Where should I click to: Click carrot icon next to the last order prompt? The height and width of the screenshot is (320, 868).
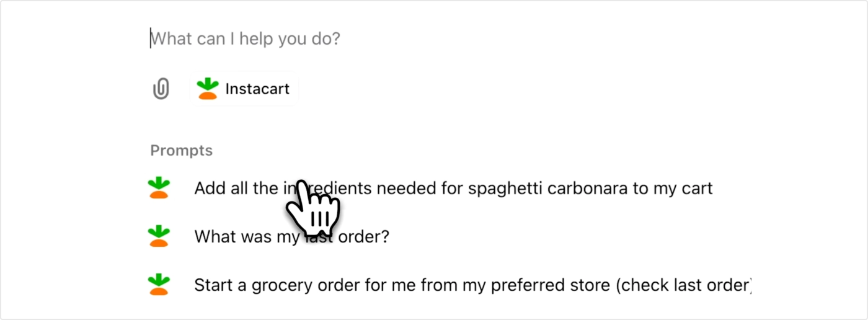tap(159, 236)
